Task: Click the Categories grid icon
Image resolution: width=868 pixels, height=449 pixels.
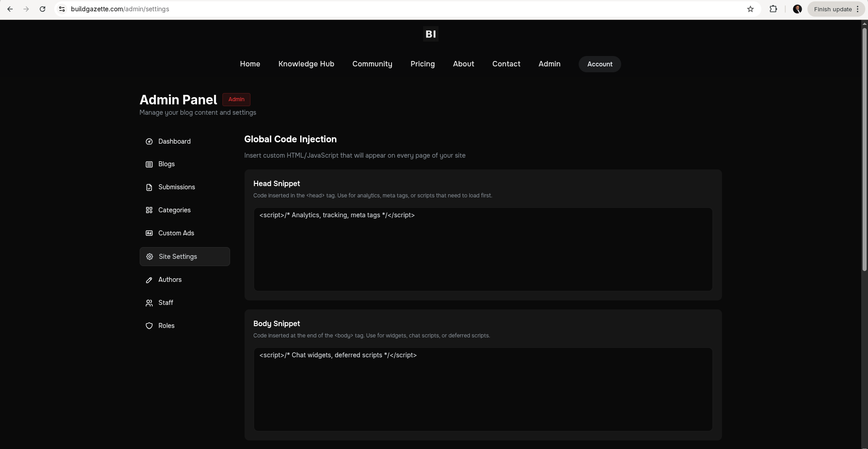Action: click(149, 210)
